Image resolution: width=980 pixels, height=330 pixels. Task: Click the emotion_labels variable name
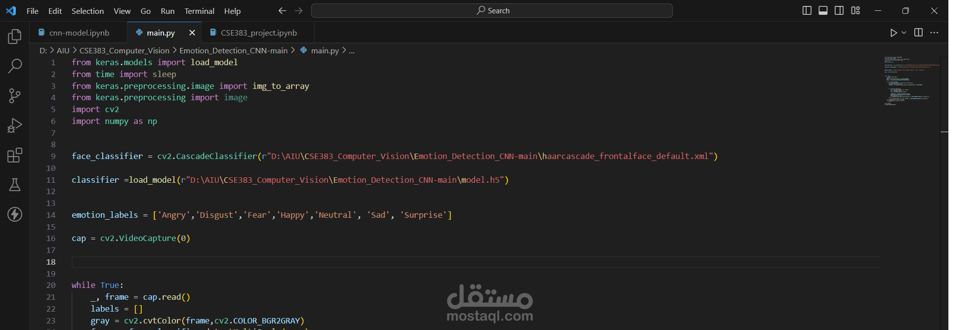pyautogui.click(x=105, y=215)
